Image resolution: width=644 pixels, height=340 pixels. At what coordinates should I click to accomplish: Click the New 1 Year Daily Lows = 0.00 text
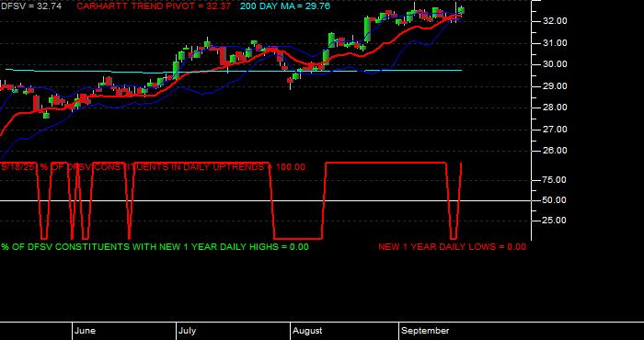tap(453, 247)
